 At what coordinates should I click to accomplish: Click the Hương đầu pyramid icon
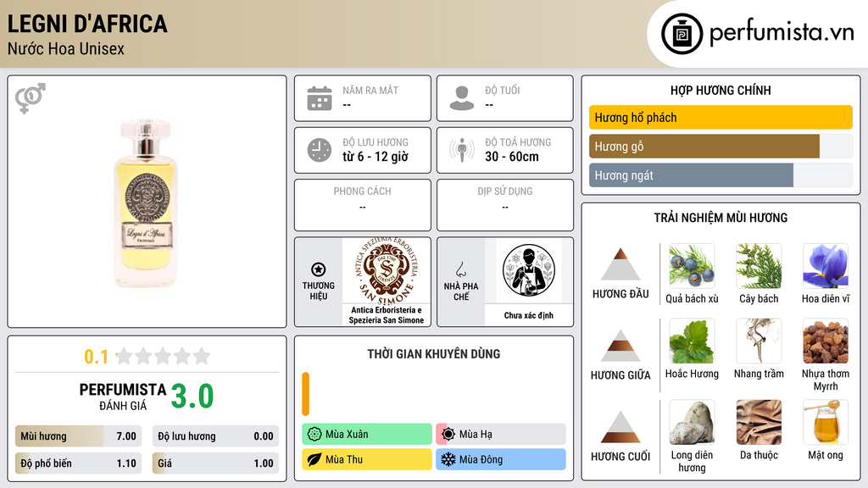(620, 264)
